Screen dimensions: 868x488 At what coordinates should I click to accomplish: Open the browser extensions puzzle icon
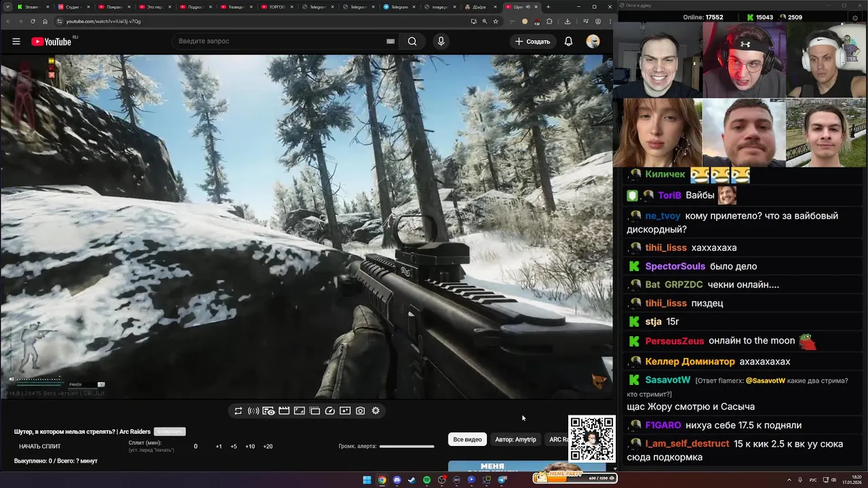click(x=549, y=21)
